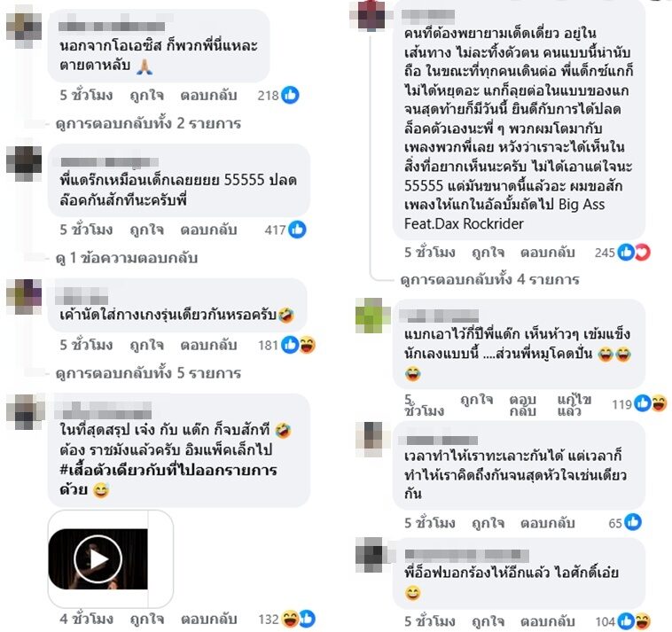Click the reaction icons beside 132
The width and height of the screenshot is (672, 632).
point(299,619)
